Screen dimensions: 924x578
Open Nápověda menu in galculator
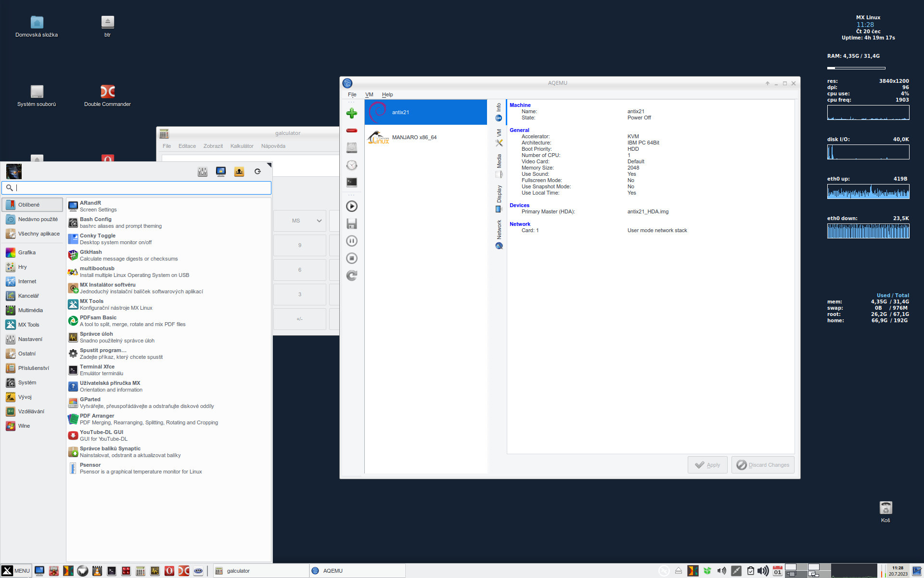tap(273, 146)
